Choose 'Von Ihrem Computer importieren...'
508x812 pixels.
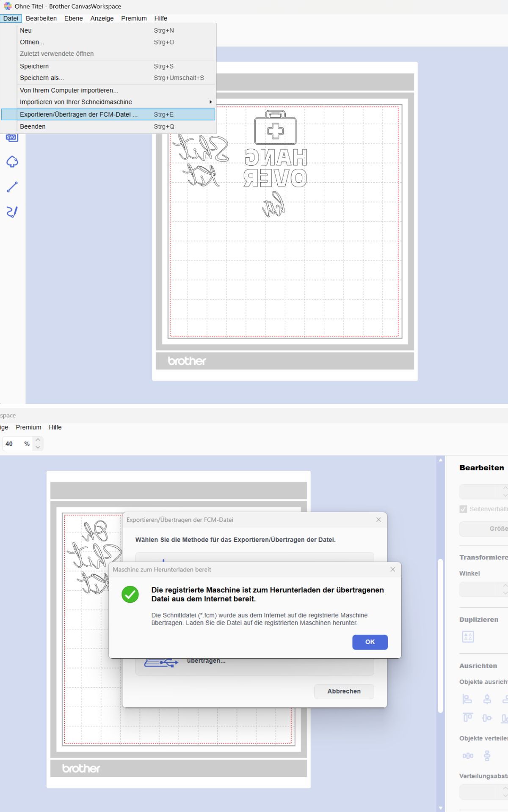[108, 90]
